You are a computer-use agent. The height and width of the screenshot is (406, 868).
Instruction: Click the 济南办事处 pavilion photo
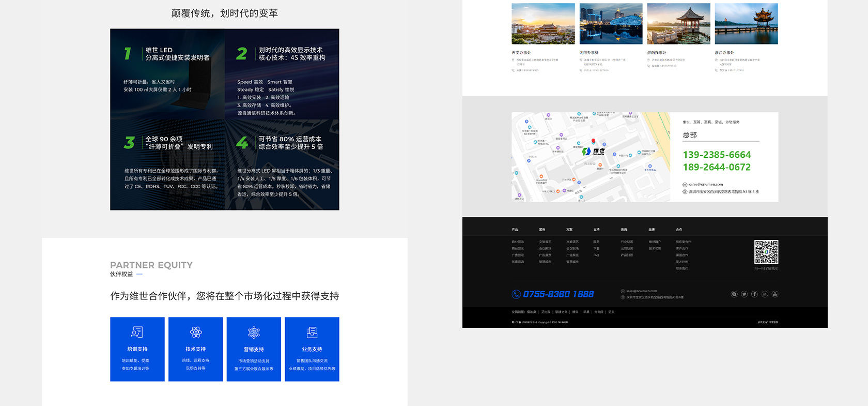pos(679,24)
